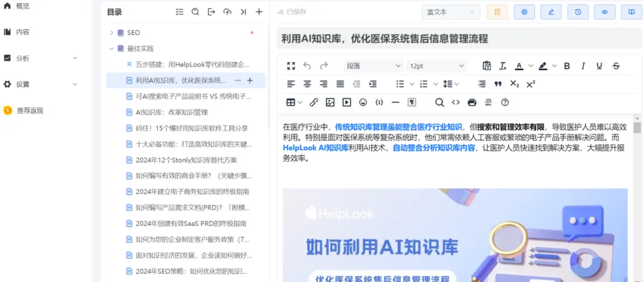Show paragraph blocks icon
The width and height of the screenshot is (644, 282).
click(x=412, y=103)
